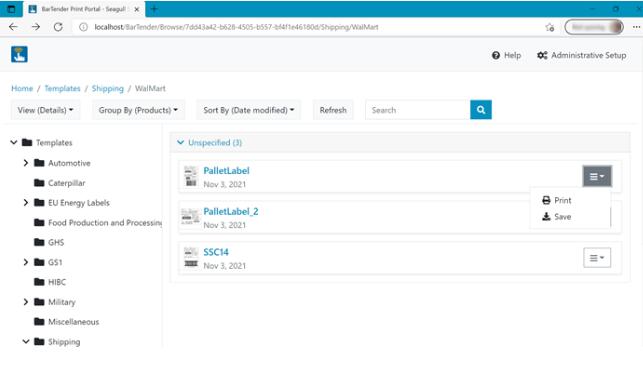Open the PalletLabel_2 document link
Viewport: 643px width, 384px height.
click(x=231, y=211)
